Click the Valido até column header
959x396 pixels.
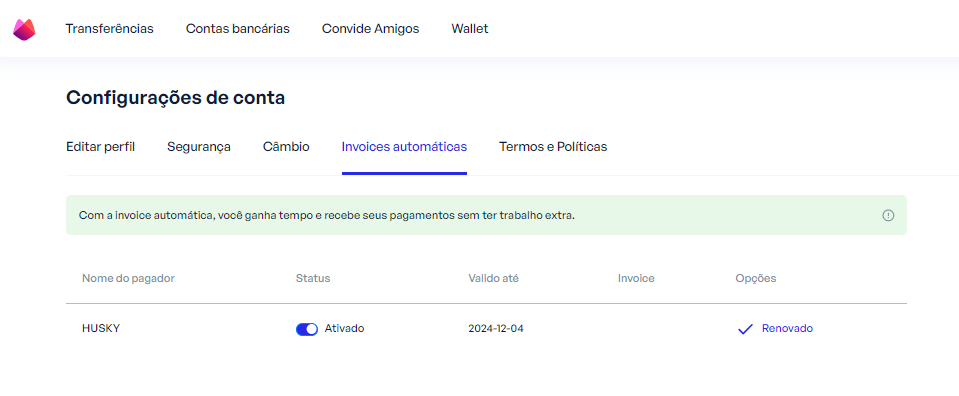[x=494, y=278]
